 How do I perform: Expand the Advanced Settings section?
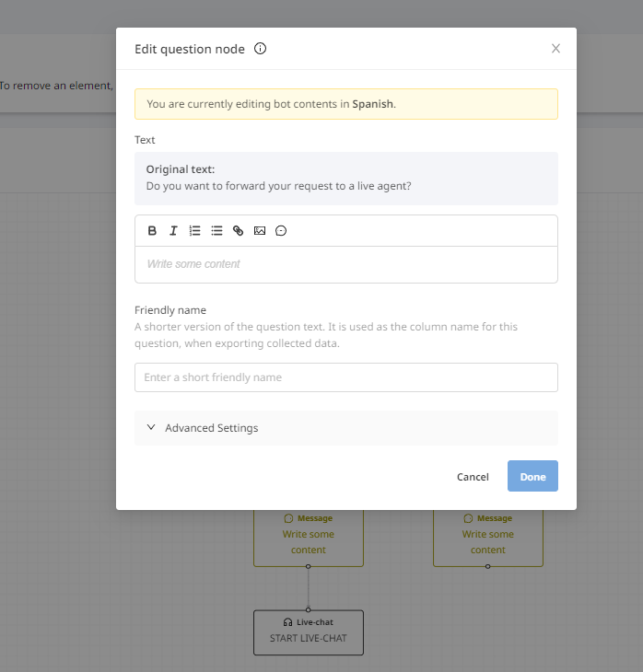click(346, 428)
